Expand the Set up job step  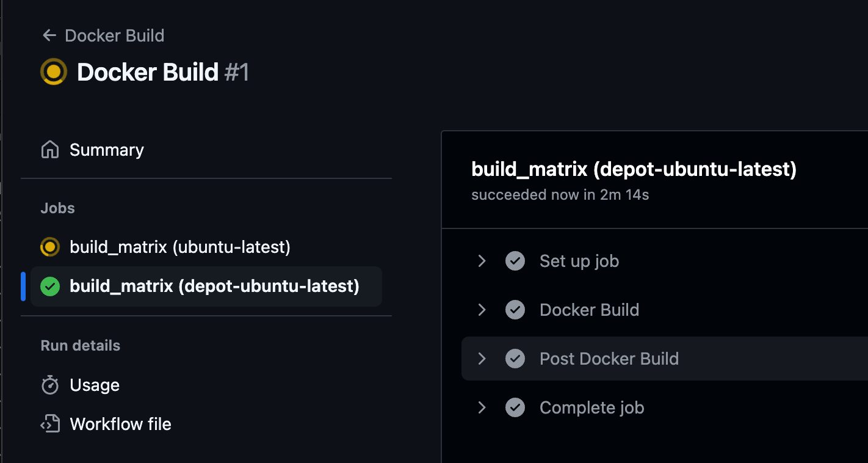tap(482, 261)
